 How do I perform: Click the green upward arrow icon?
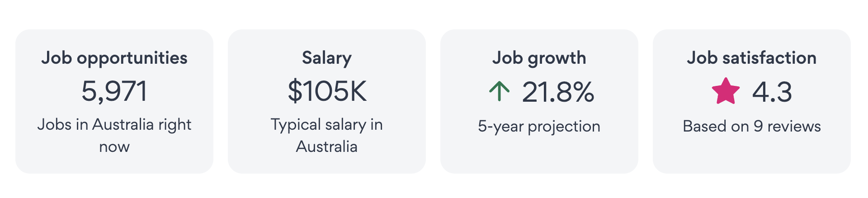499,91
